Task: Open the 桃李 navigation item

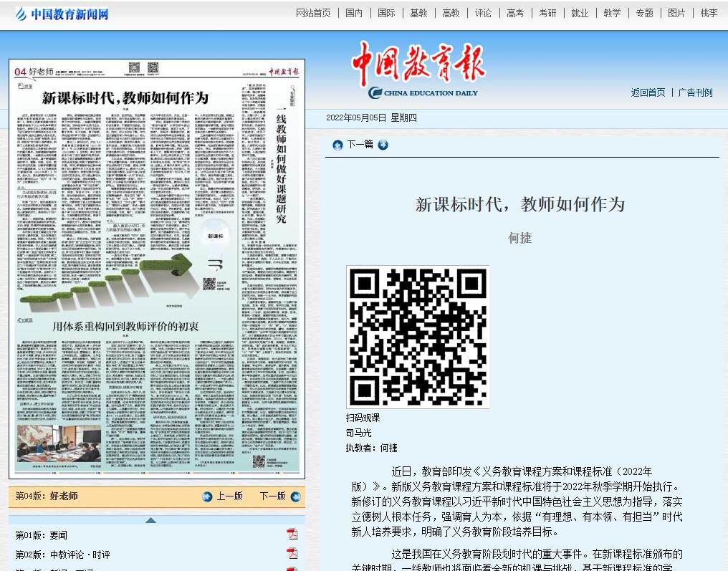Action: click(x=709, y=13)
